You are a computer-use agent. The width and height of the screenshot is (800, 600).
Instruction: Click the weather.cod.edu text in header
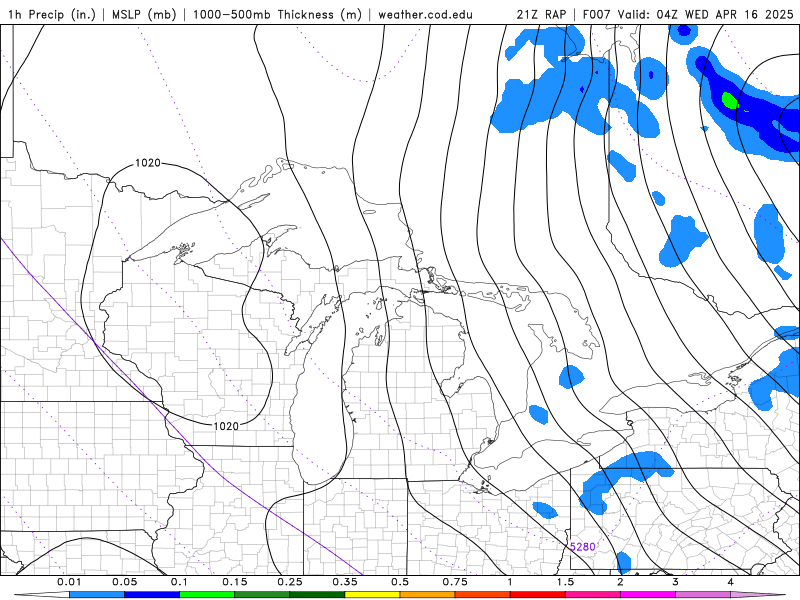point(425,14)
